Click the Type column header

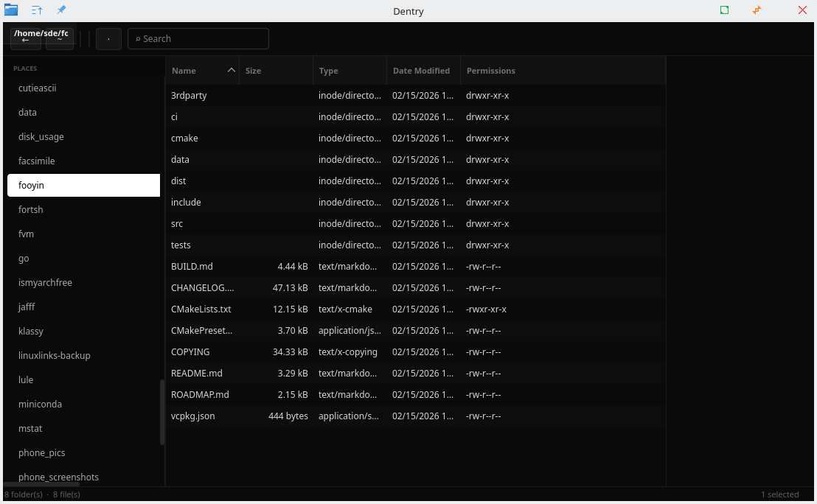tap(329, 71)
